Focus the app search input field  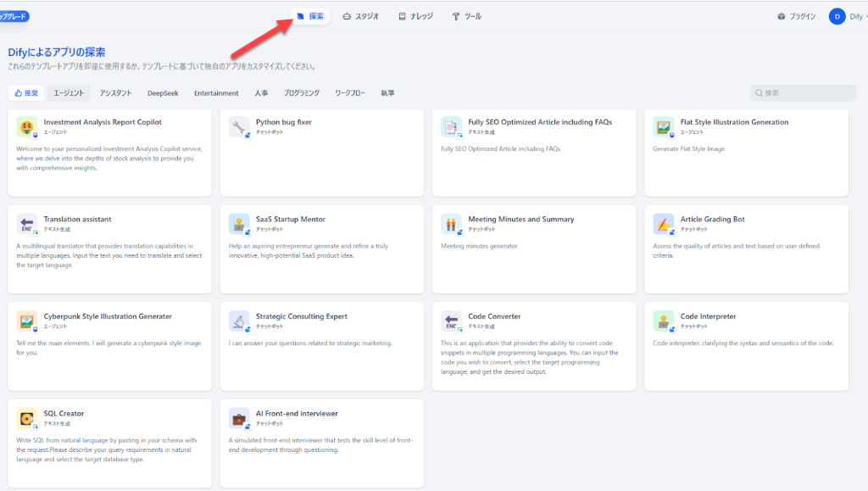pos(804,93)
